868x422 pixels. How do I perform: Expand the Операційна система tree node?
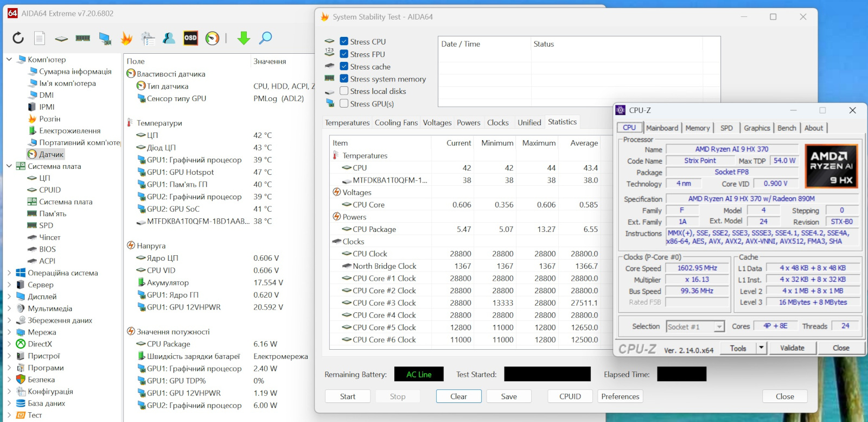click(9, 273)
